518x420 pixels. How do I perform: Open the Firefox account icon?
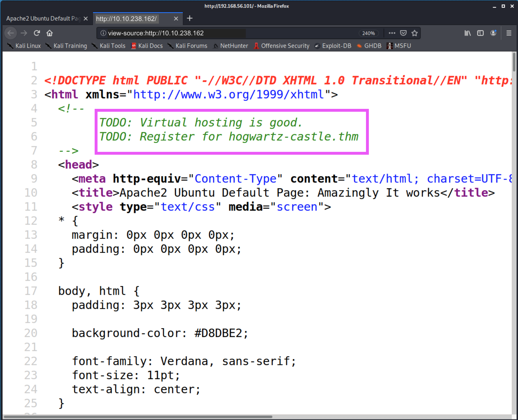click(493, 33)
